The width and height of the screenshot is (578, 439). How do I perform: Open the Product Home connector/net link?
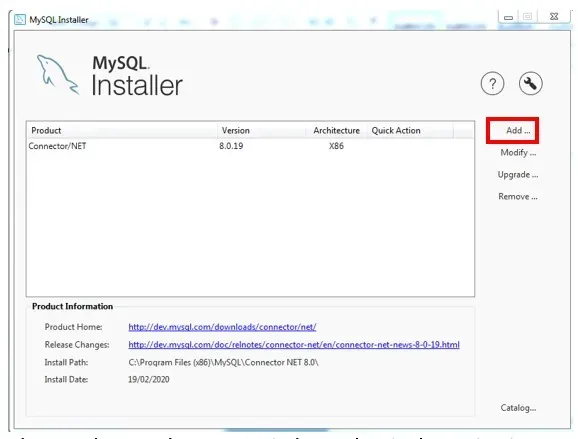pos(222,327)
